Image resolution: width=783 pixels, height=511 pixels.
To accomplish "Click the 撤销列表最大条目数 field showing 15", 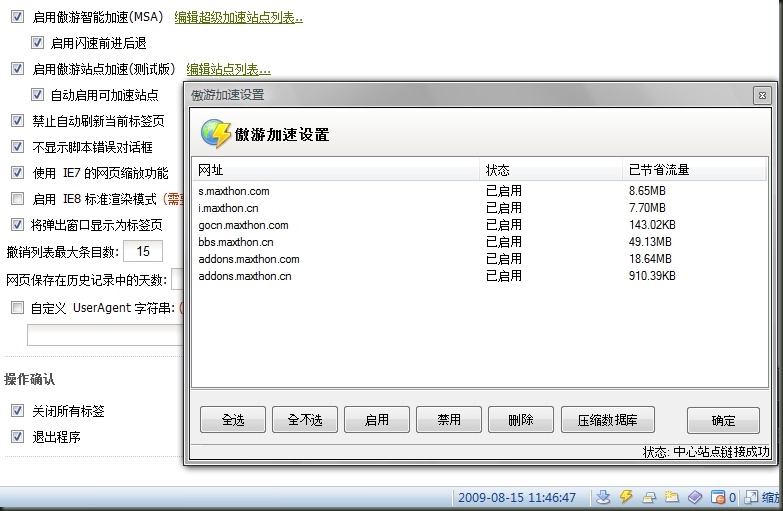I will [143, 251].
